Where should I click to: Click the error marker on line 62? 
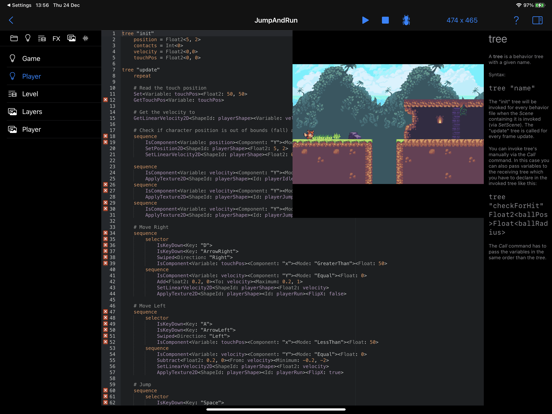pos(105,402)
